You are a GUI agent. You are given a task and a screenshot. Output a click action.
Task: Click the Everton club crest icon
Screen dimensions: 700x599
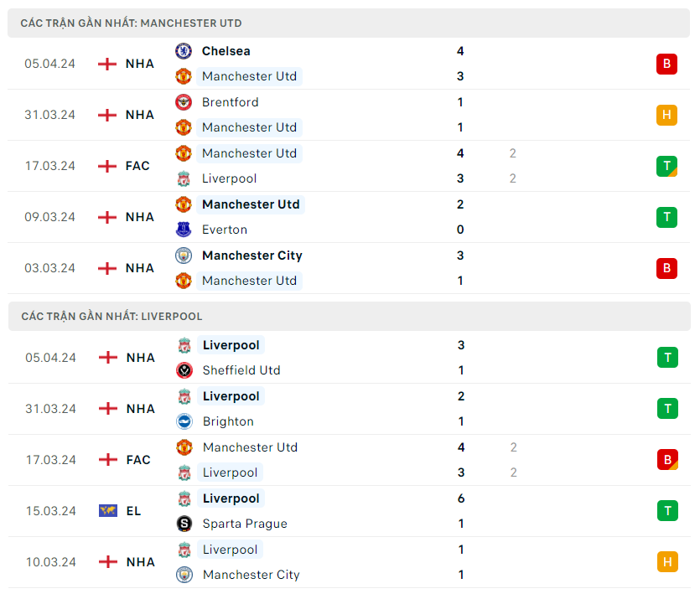184,230
